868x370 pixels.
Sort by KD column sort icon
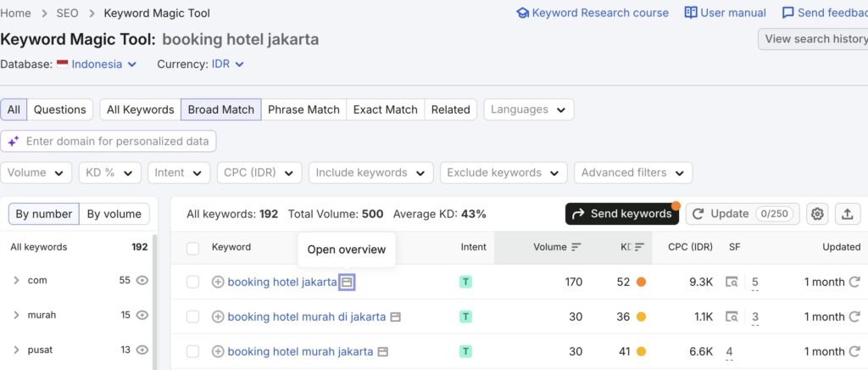point(640,247)
